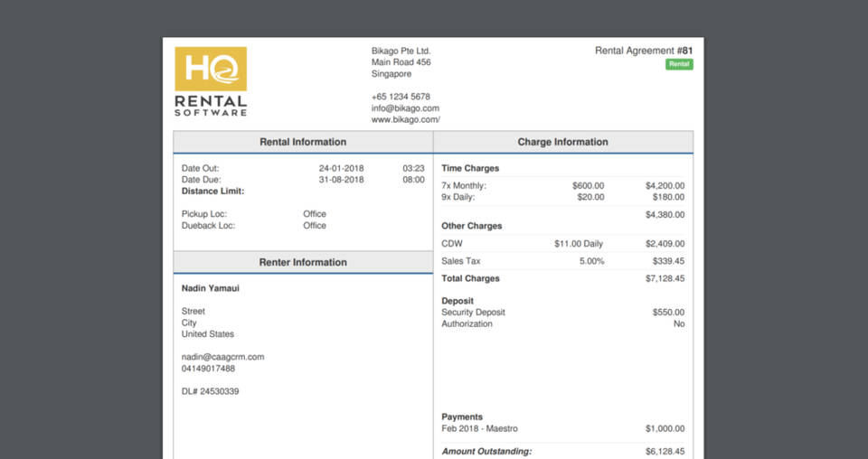Click the renter phone number 04149017488

coord(208,369)
